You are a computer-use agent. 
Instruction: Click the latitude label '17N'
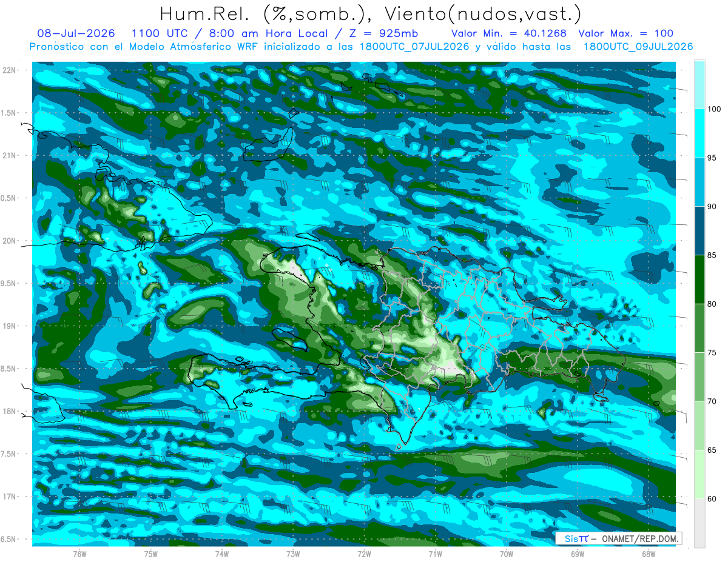10,497
